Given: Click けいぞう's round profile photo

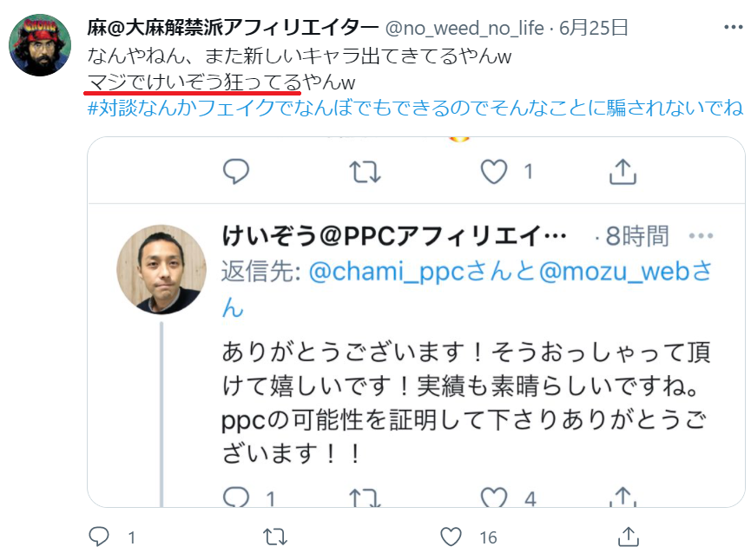Looking at the screenshot, I should pyautogui.click(x=161, y=269).
